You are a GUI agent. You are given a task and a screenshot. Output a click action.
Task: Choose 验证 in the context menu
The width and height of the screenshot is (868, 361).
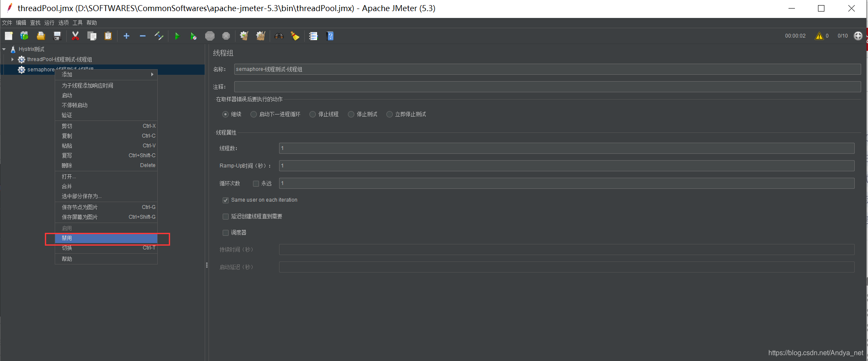[x=106, y=115]
